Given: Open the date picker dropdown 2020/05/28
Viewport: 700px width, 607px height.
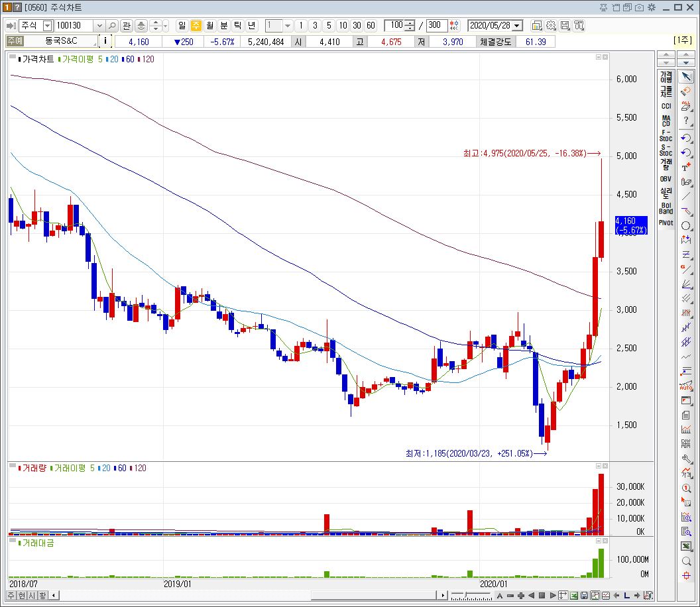Looking at the screenshot, I should click(x=517, y=26).
